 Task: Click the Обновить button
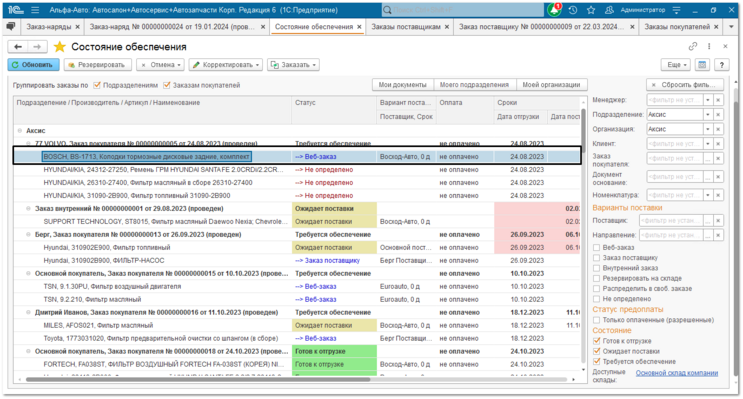34,64
